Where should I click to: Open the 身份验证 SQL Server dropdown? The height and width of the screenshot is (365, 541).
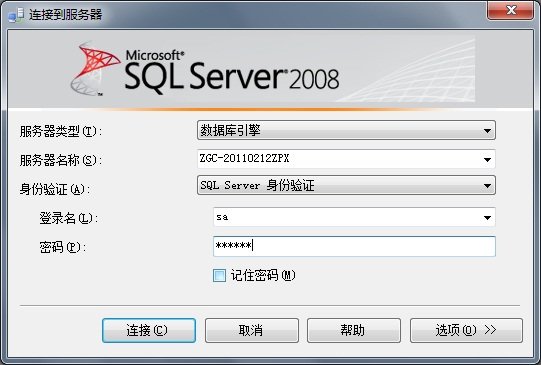coord(346,185)
